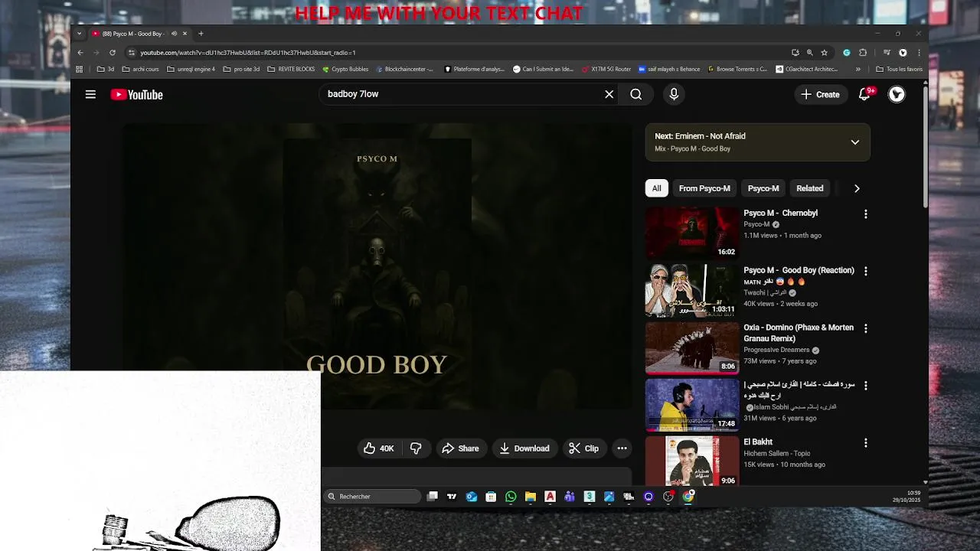The height and width of the screenshot is (551, 980).
Task: Open Microsoft Teams from the taskbar
Action: pyautogui.click(x=570, y=497)
